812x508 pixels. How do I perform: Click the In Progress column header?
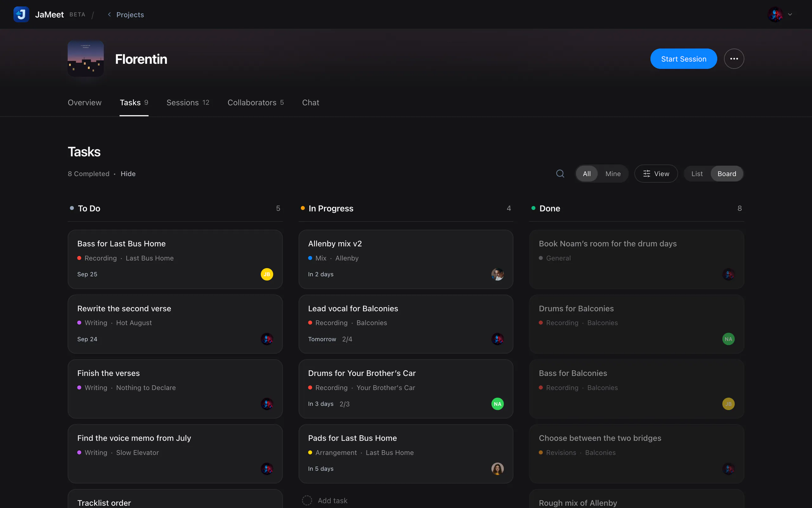point(406,208)
